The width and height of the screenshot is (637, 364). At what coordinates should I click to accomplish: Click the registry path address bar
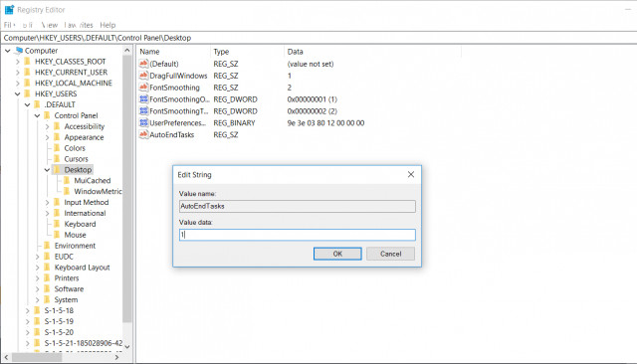pyautogui.click(x=318, y=38)
